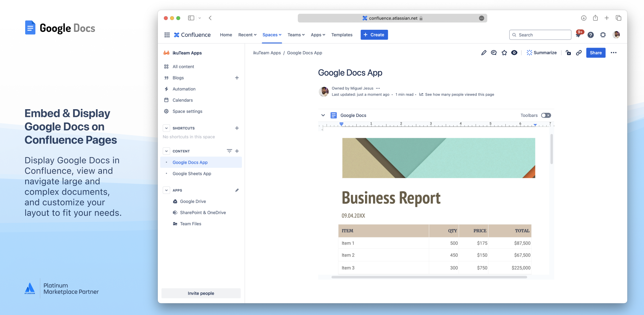The width and height of the screenshot is (644, 315).
Task: Open Confluence settings gear icon
Action: click(x=603, y=35)
